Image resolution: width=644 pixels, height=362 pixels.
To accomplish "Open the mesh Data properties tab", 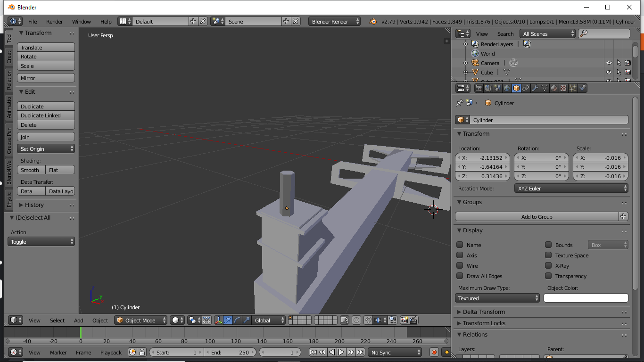I will click(545, 88).
